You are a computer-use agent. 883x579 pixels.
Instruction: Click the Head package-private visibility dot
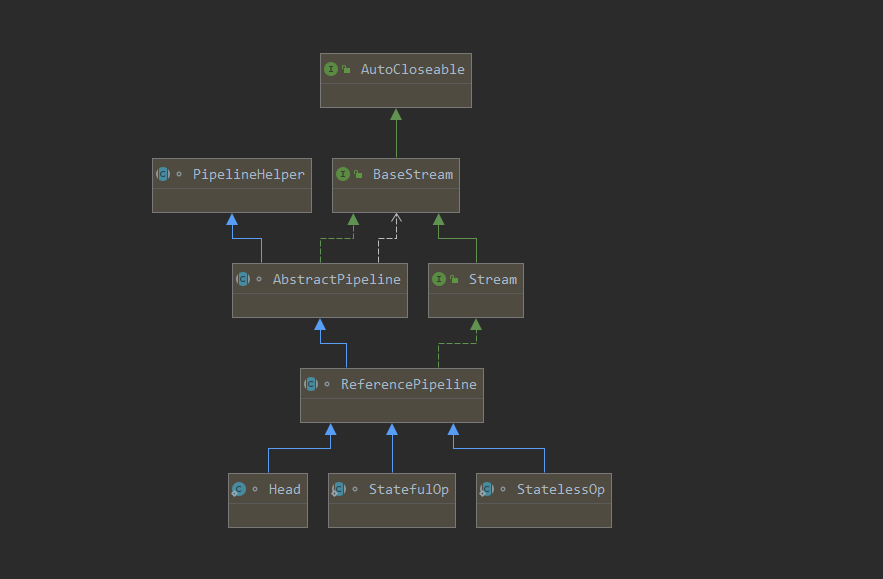(x=255, y=489)
